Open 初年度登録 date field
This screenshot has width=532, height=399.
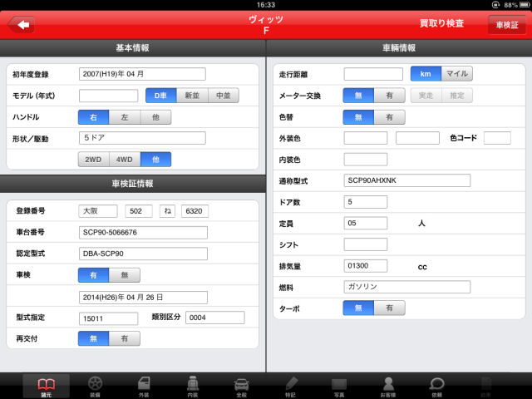point(142,74)
